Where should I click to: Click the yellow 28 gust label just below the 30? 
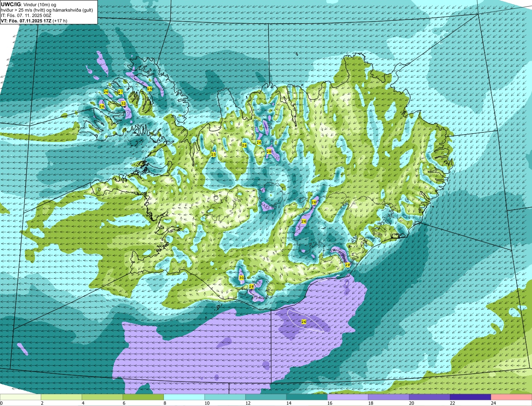pyautogui.click(x=251, y=287)
